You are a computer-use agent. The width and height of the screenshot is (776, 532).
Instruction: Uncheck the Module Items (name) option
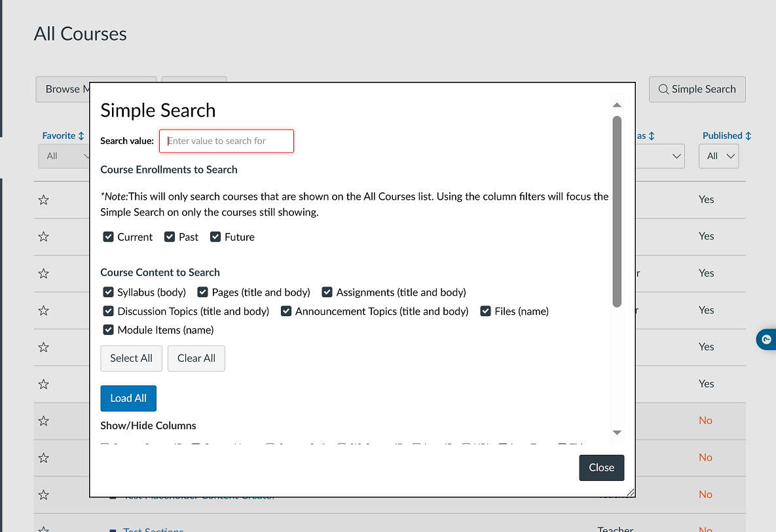[108, 330]
